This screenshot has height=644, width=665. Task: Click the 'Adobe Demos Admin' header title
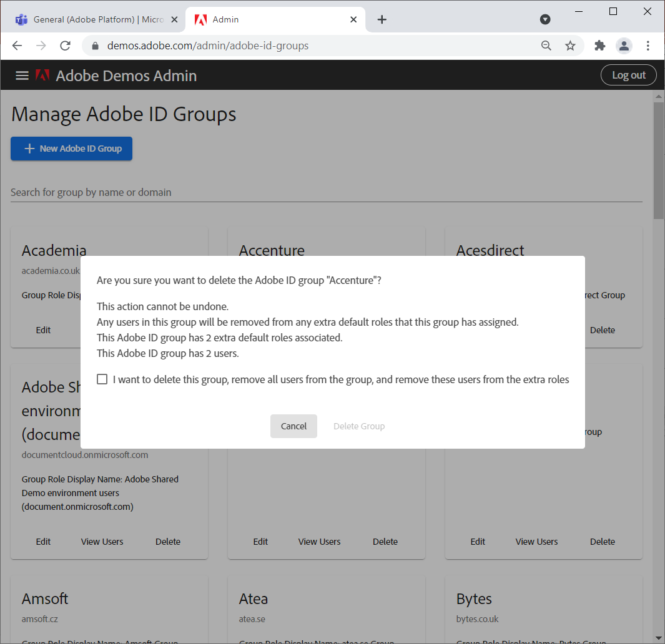[x=126, y=76]
